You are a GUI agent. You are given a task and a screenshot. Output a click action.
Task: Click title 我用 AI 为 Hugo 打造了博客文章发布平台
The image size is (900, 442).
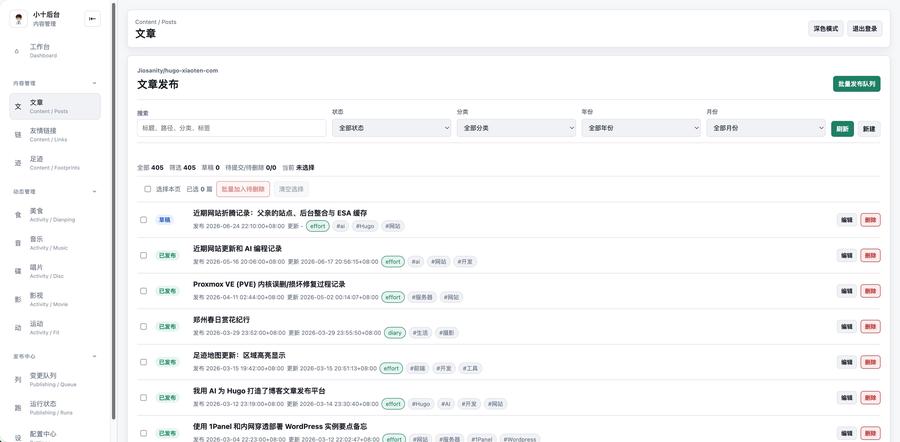tap(259, 391)
